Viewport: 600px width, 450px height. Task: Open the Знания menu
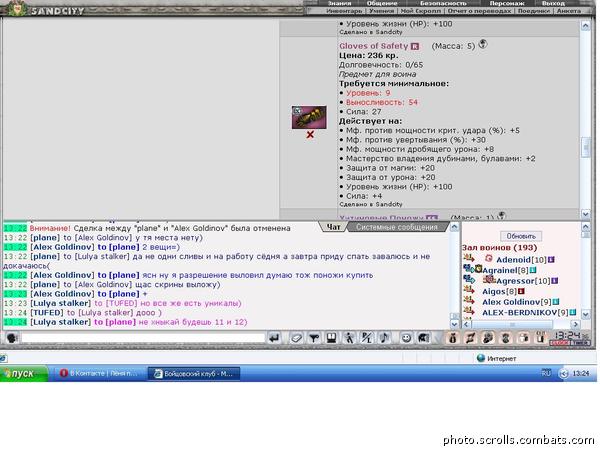(340, 3)
